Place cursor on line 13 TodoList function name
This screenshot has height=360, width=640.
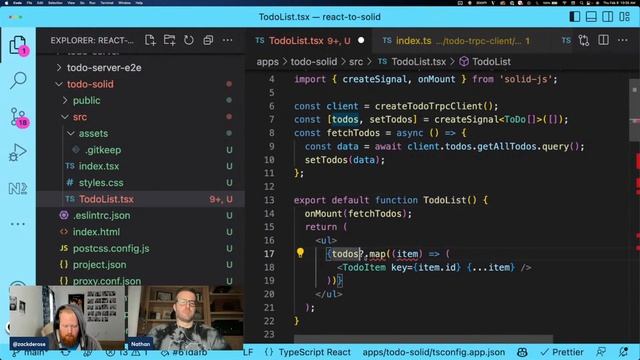[444, 200]
